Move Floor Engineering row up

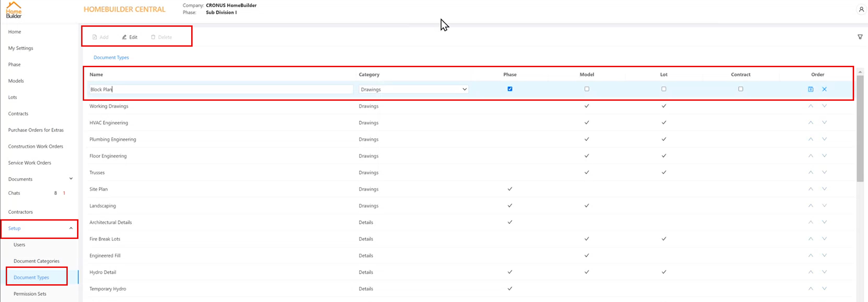[x=811, y=156]
